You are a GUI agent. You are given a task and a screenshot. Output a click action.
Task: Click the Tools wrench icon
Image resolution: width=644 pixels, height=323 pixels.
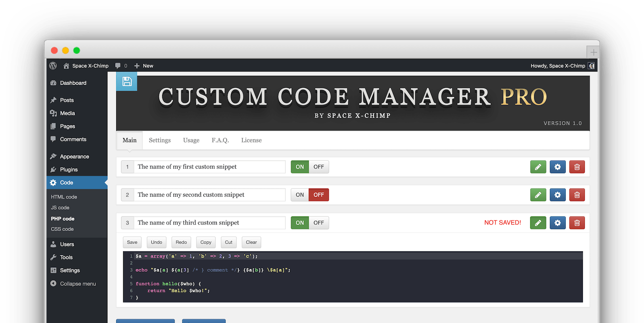coord(53,257)
